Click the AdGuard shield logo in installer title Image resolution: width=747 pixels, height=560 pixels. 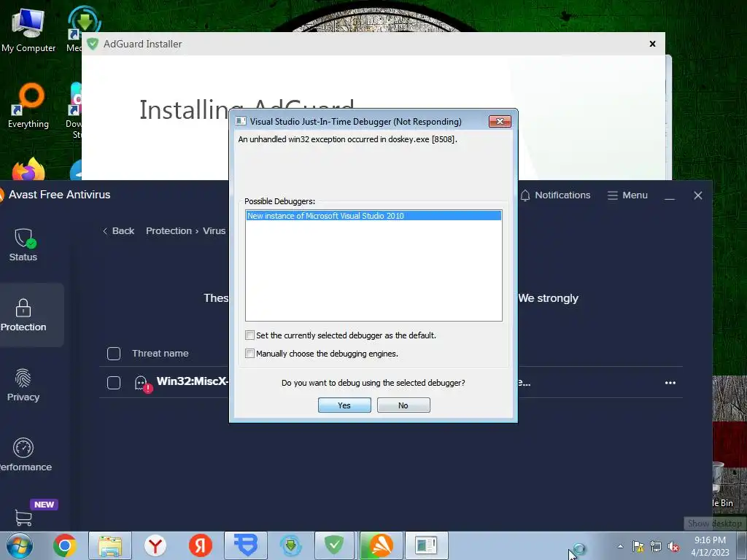pos(93,44)
